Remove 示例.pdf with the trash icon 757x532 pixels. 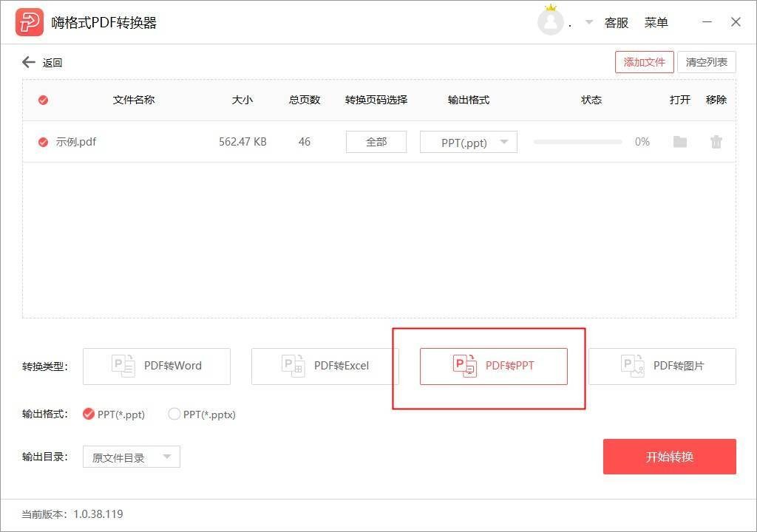[716, 142]
